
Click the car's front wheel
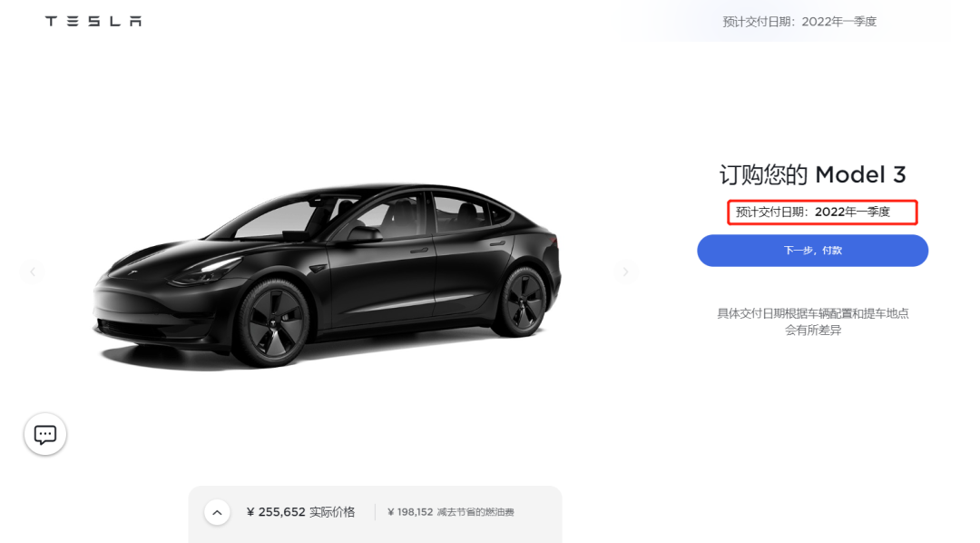(x=272, y=321)
